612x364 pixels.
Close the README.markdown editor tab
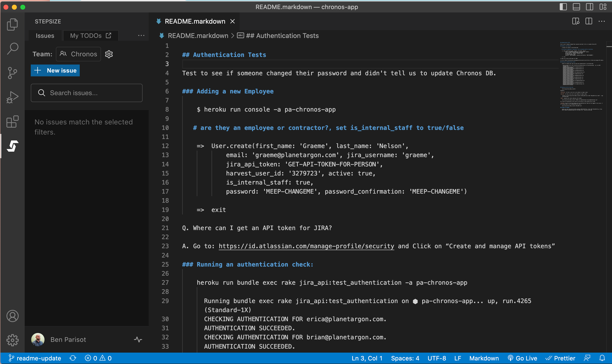(x=233, y=21)
